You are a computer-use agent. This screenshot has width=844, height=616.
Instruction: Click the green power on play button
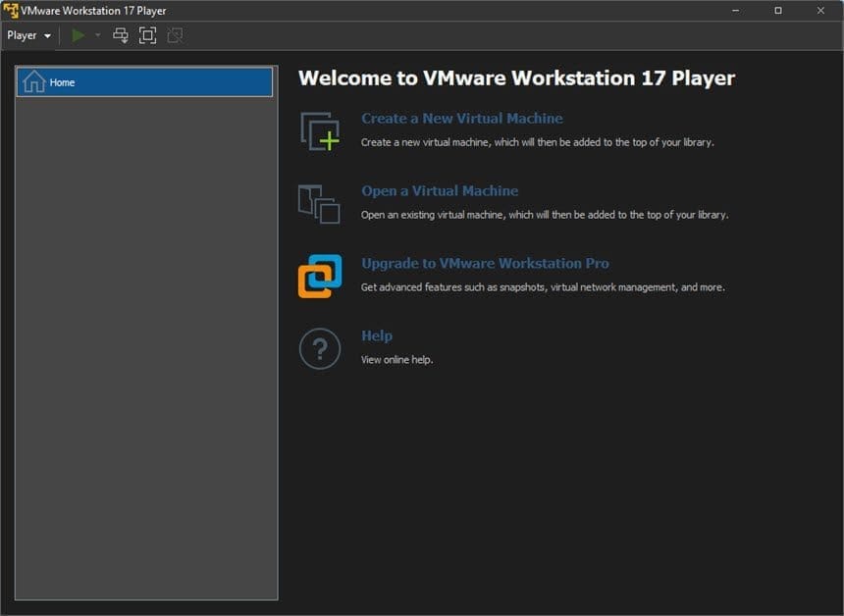pyautogui.click(x=79, y=35)
